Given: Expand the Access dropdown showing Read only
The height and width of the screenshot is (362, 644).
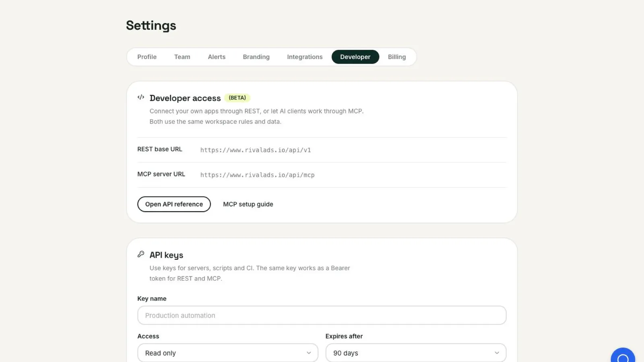Looking at the screenshot, I should coord(228,353).
